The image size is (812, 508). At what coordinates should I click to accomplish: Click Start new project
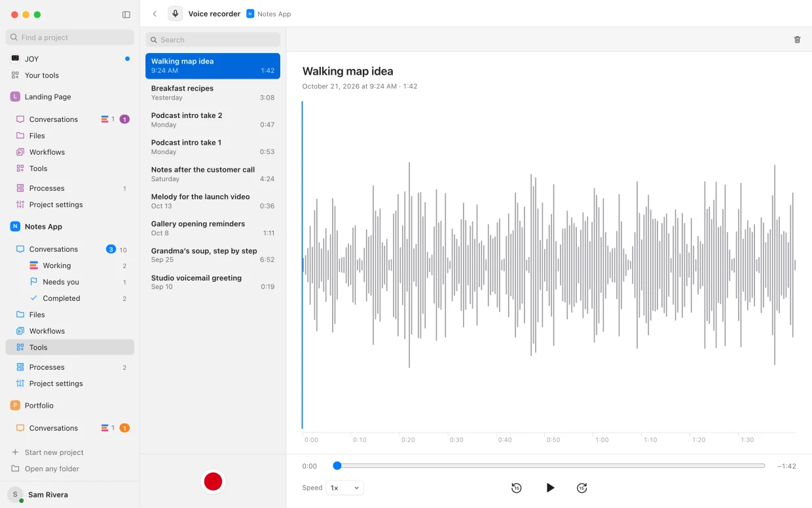pyautogui.click(x=70, y=452)
